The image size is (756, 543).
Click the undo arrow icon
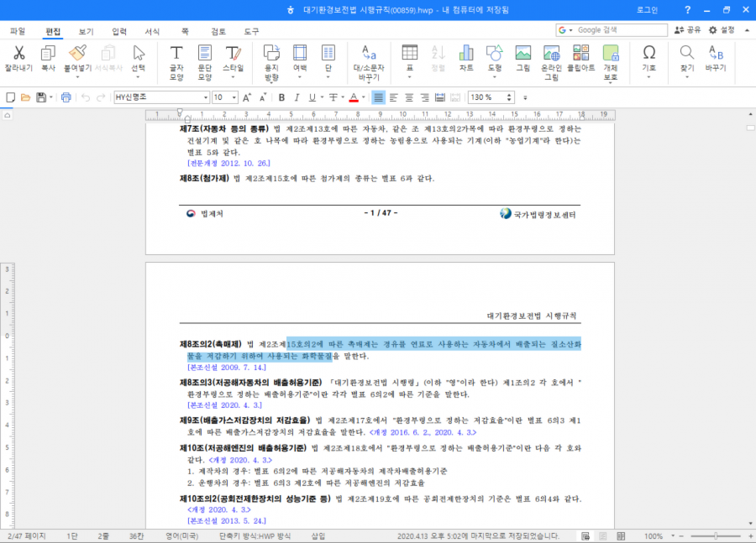(x=86, y=97)
